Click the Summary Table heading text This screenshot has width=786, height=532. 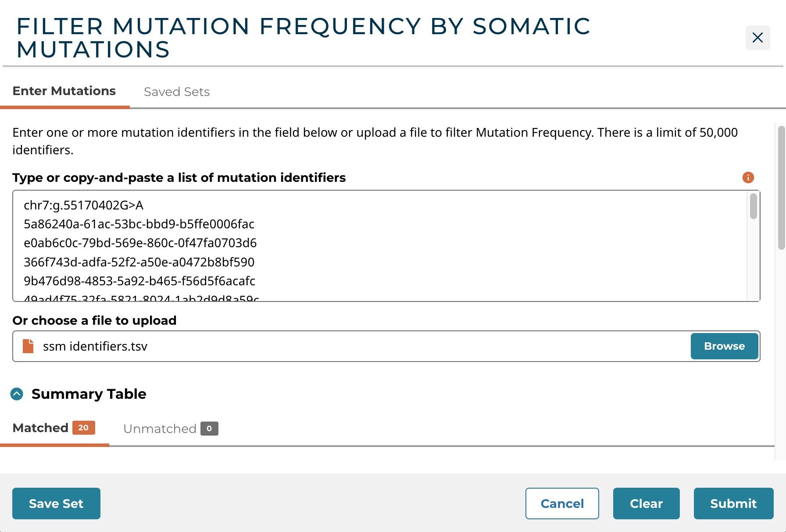pyautogui.click(x=89, y=394)
